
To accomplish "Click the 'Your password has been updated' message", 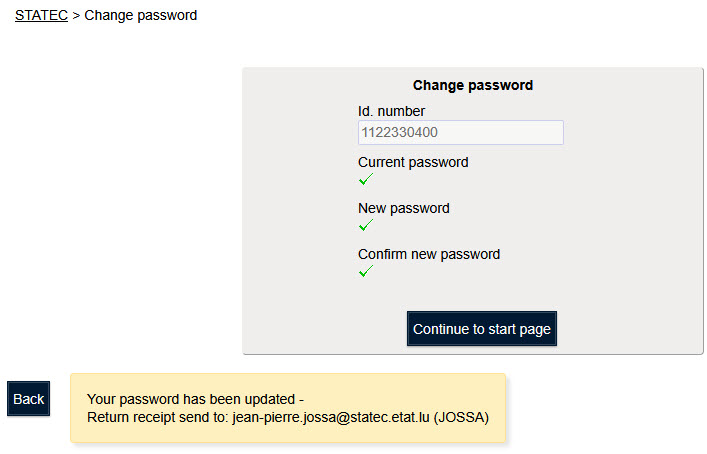I will pyautogui.click(x=191, y=400).
